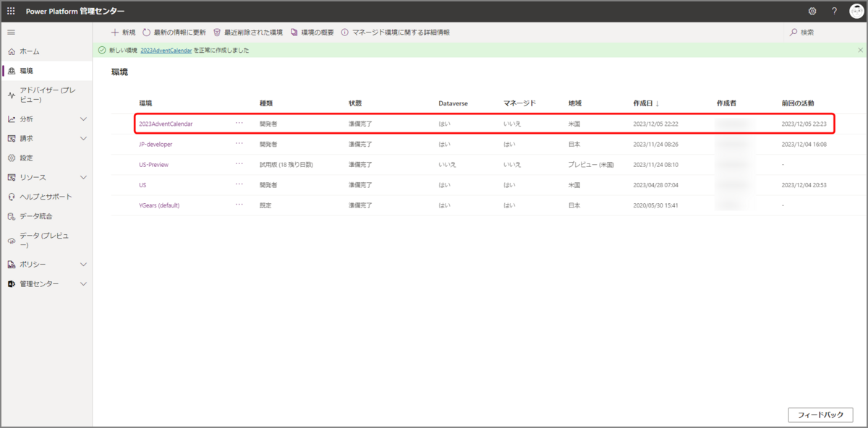The image size is (868, 428).
Task: Sort by the 状態 column header
Action: click(355, 103)
